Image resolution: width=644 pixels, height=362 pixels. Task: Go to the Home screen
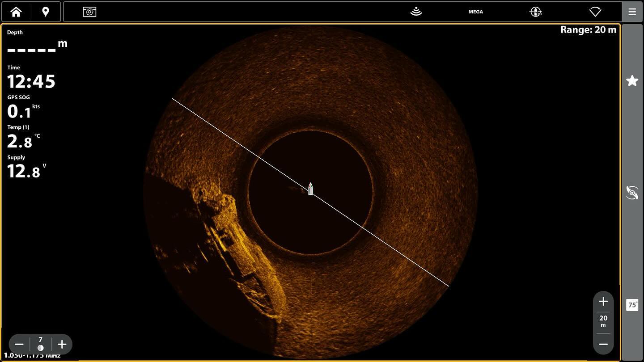pos(16,12)
